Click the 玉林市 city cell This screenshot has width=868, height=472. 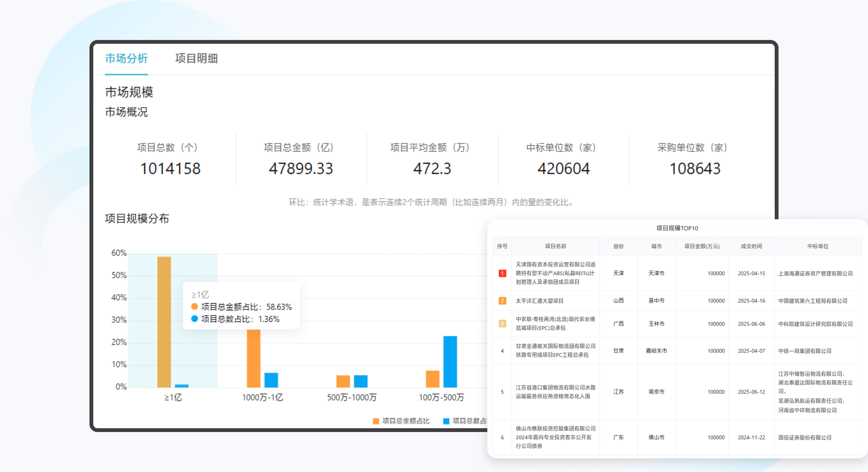pos(656,324)
